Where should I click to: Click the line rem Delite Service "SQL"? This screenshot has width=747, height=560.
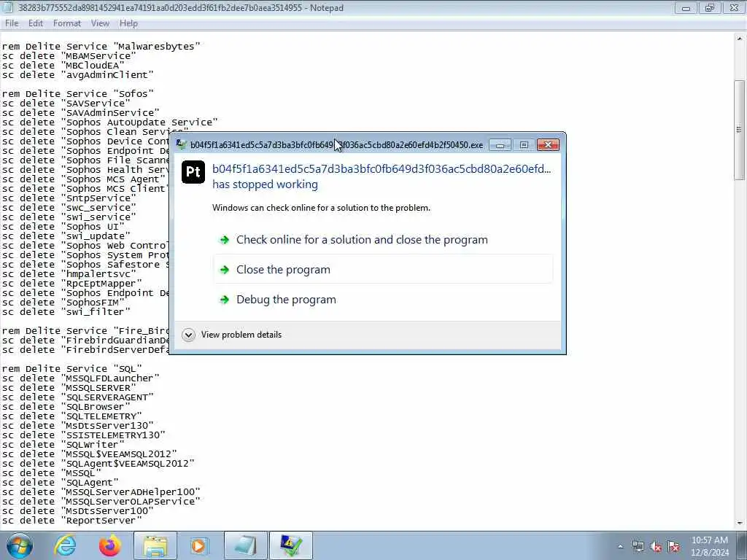click(72, 368)
